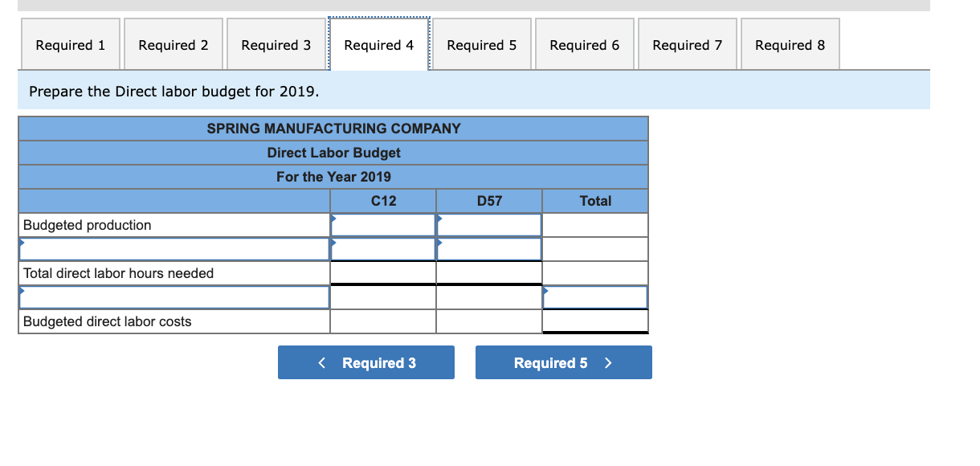The width and height of the screenshot is (980, 466).
Task: Switch to the Required 1 tab
Action: coord(70,44)
